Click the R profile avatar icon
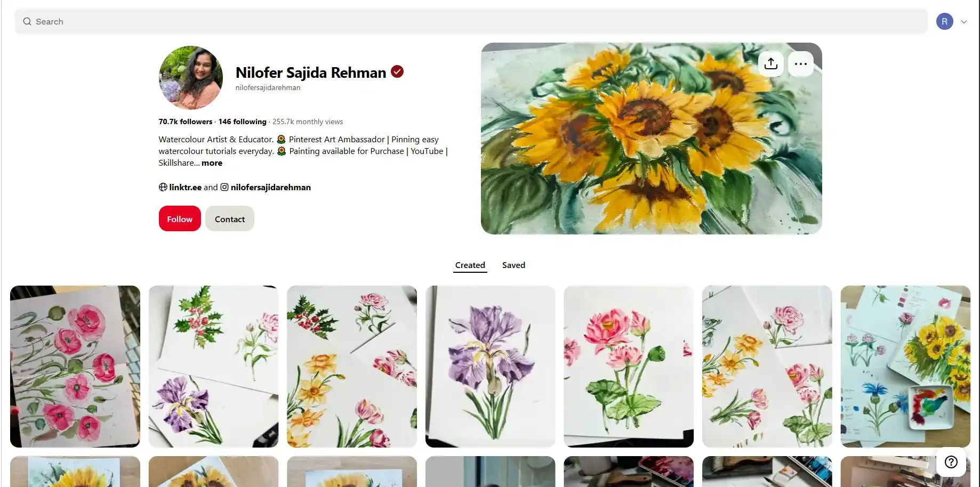 point(944,21)
